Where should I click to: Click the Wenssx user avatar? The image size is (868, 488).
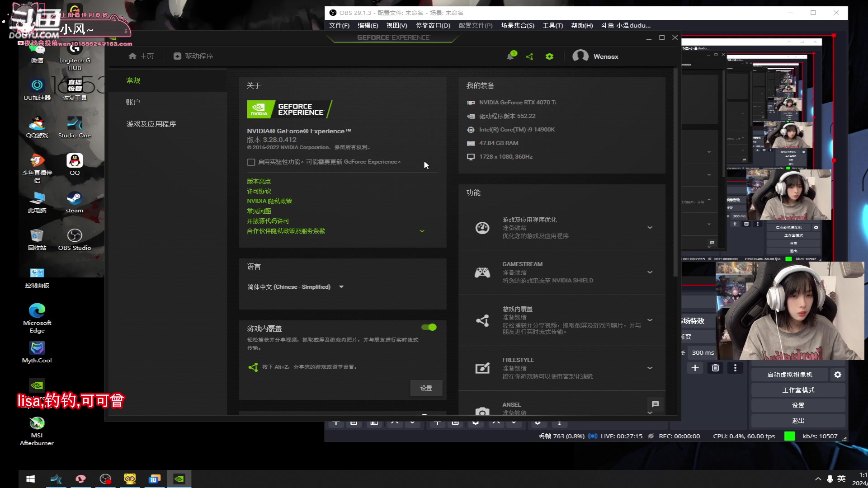pyautogui.click(x=580, y=56)
